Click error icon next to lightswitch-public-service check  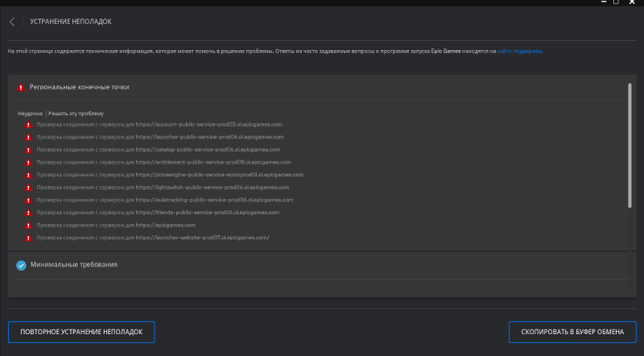point(28,188)
